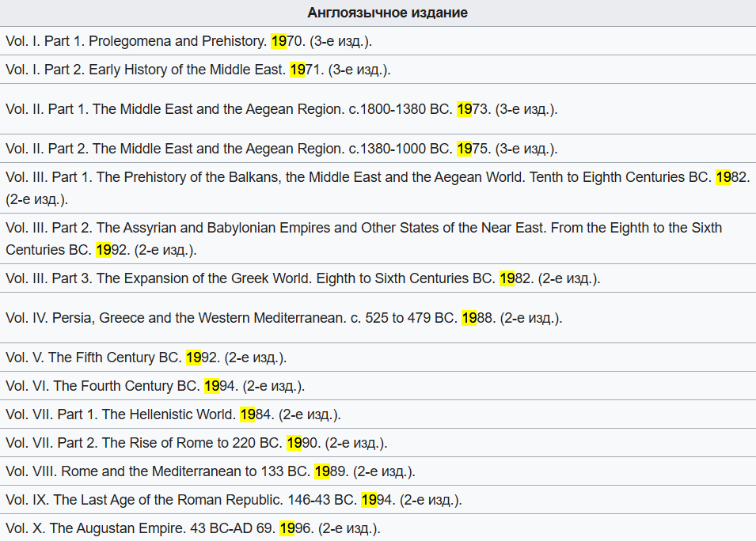
Task: Click row 'Vol. IV. Persia, Greece and the Western Mediterranean'
Action: [378, 318]
